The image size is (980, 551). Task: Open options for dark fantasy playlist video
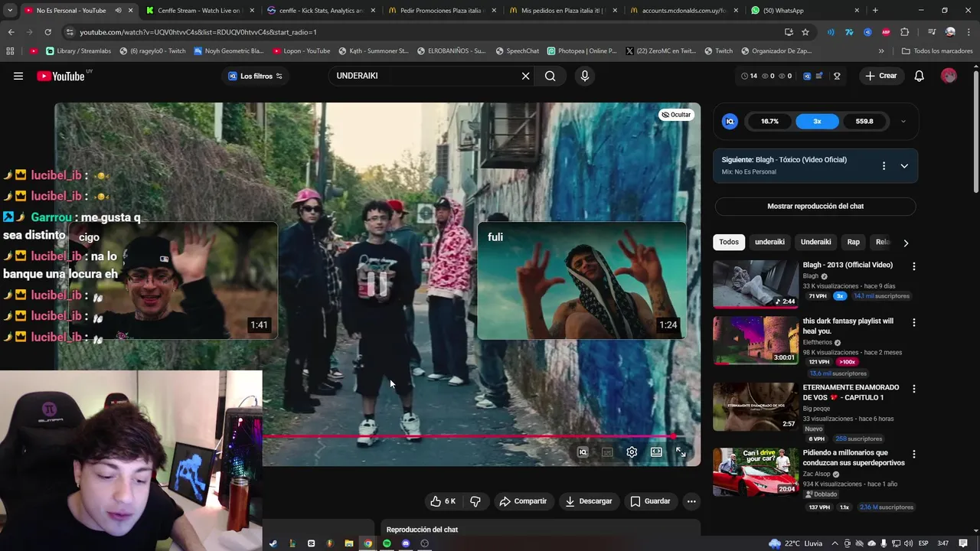point(913,323)
